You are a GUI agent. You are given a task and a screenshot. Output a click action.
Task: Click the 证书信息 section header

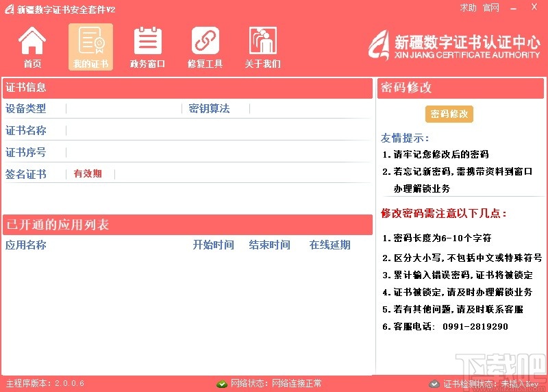pos(188,88)
